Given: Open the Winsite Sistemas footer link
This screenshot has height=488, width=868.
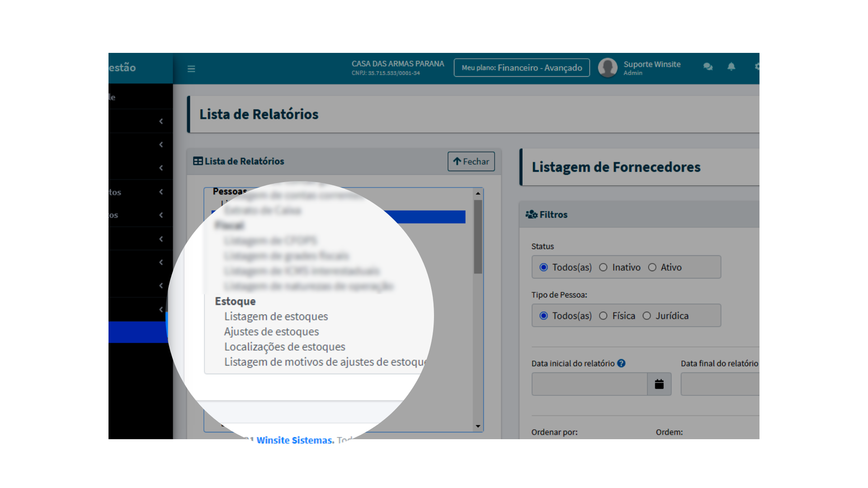Looking at the screenshot, I should tap(295, 440).
